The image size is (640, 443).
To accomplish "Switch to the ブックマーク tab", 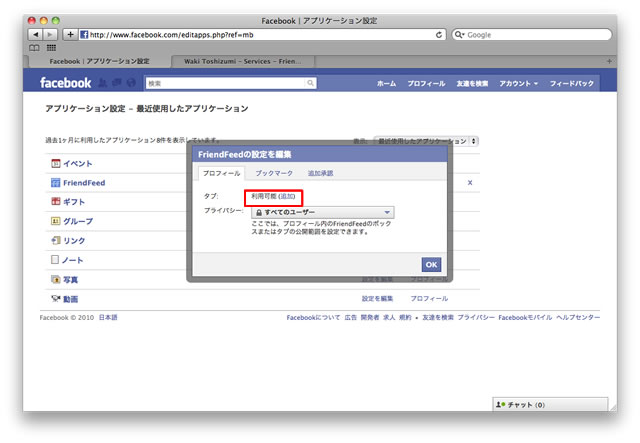I will (x=274, y=173).
